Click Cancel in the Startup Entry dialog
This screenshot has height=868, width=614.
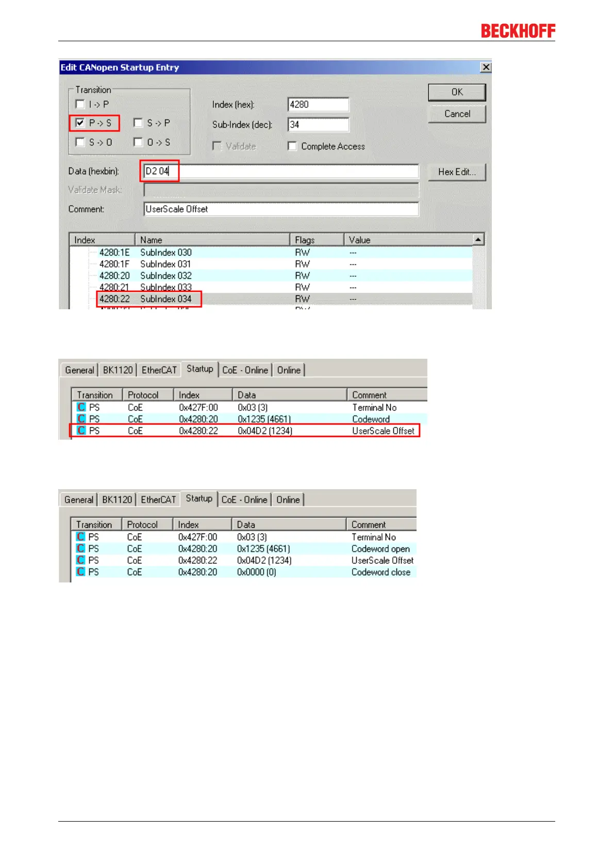click(x=457, y=114)
